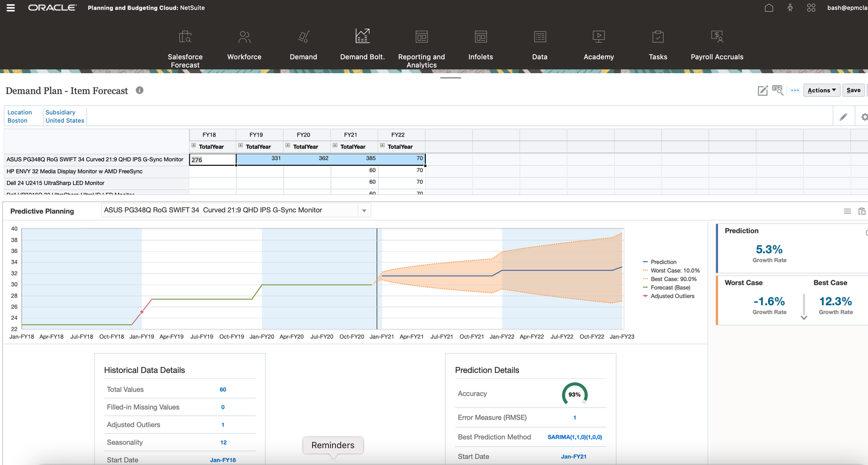This screenshot has width=868, height=465.
Task: Click the Save button
Action: (x=853, y=91)
